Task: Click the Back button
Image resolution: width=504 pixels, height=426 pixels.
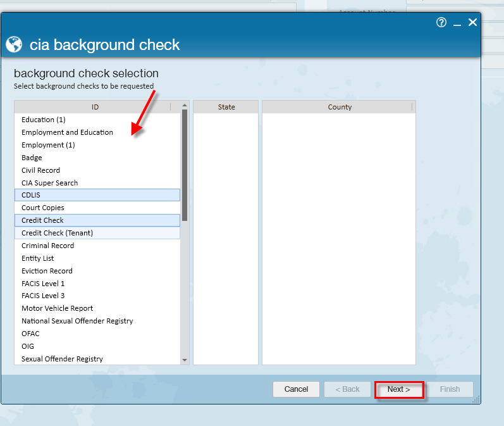Action: pyautogui.click(x=347, y=389)
